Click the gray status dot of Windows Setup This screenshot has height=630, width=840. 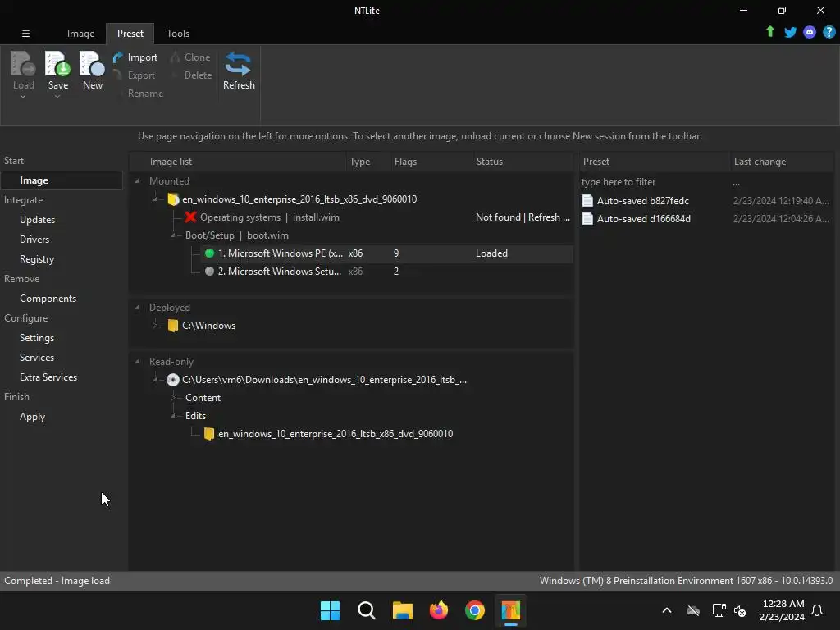(x=209, y=271)
